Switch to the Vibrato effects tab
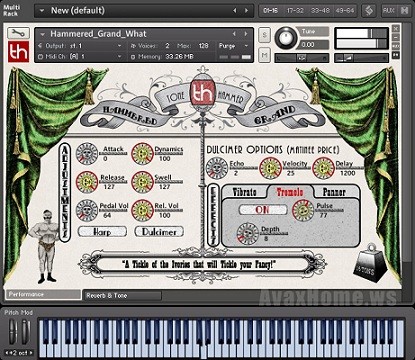This screenshot has height=360, width=415. (x=244, y=192)
